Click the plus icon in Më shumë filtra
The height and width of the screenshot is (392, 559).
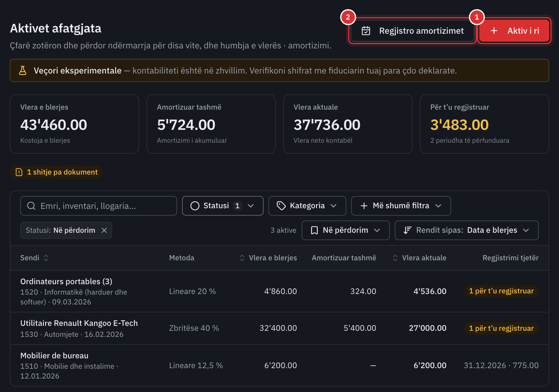[364, 206]
